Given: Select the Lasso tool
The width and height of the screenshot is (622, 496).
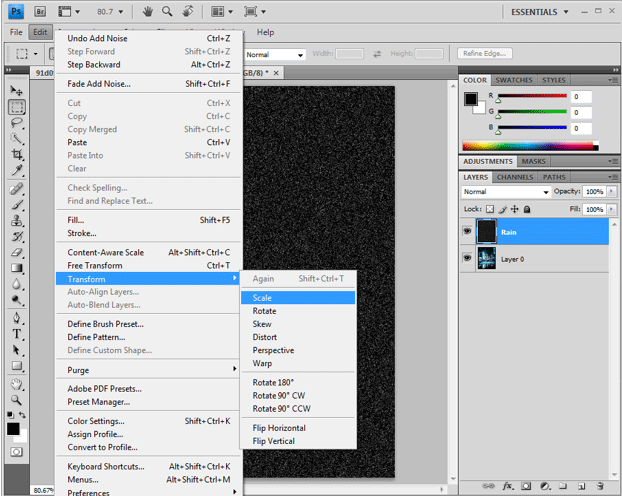Looking at the screenshot, I should [17, 122].
